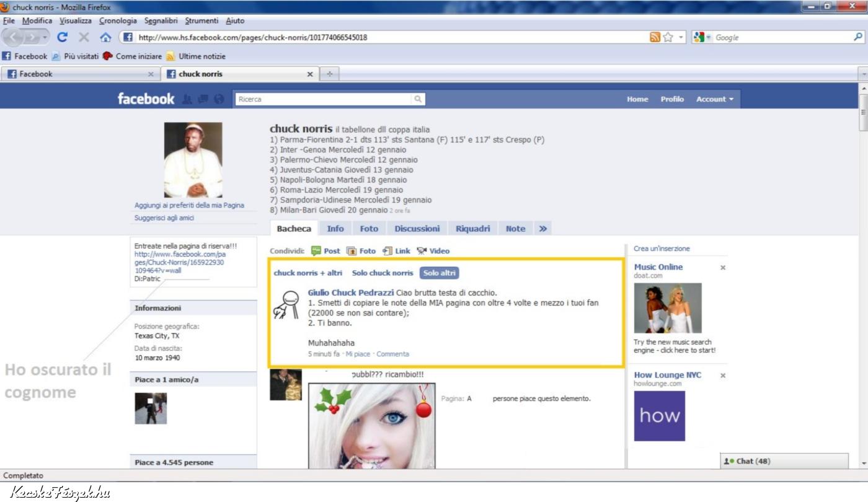Viewport: 868px width, 502px height.
Task: Open the Aiuto menu
Action: click(x=235, y=20)
